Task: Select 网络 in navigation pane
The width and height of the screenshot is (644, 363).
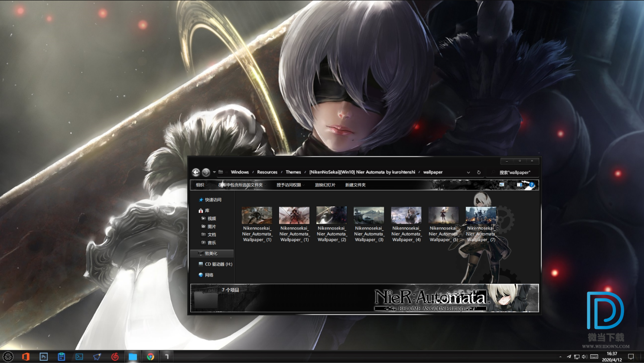Action: [x=206, y=275]
